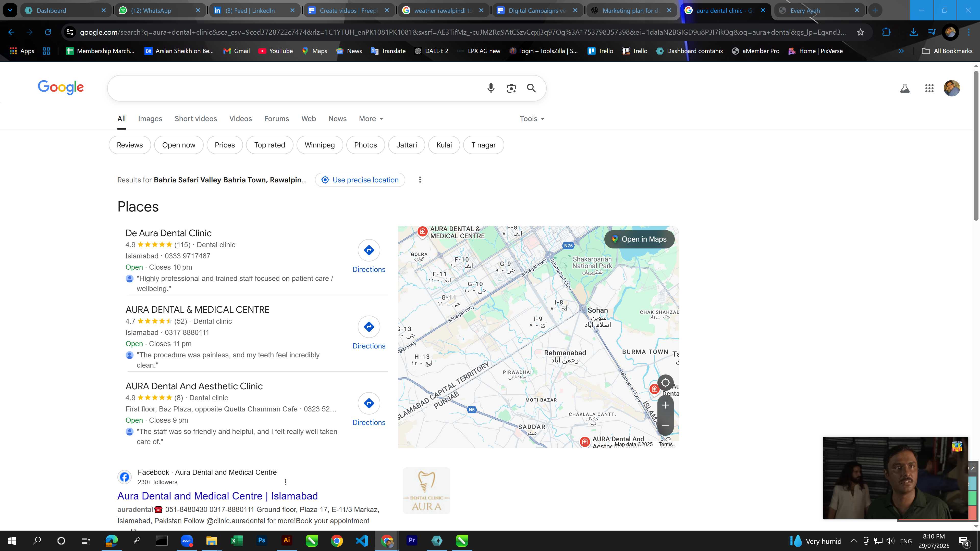The image size is (980, 551).
Task: Select the Photos filter chip
Action: coord(365,145)
